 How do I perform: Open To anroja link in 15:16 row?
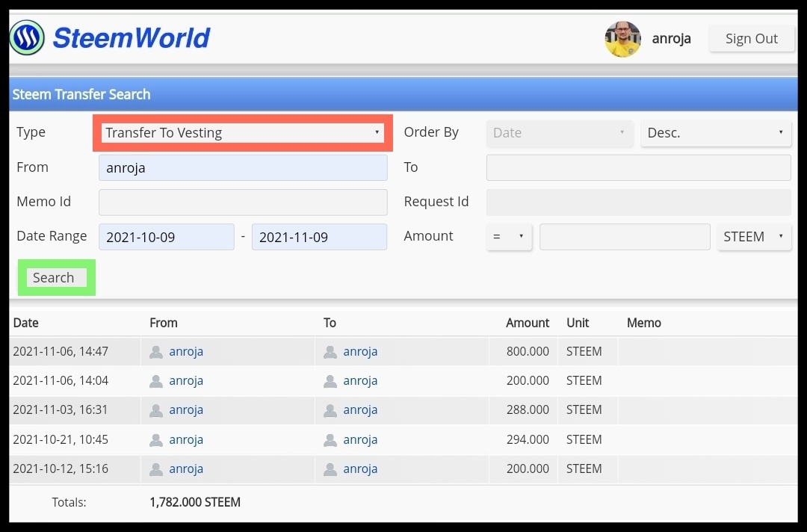point(360,469)
